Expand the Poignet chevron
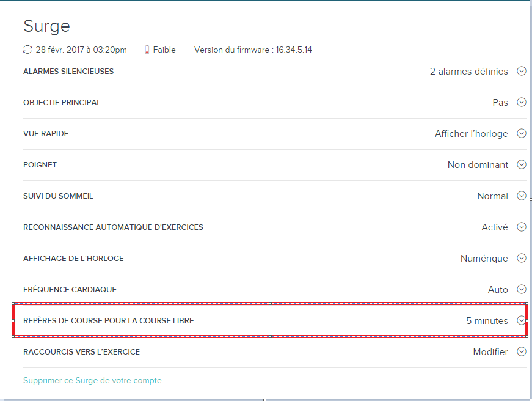532x401 pixels. [522, 164]
